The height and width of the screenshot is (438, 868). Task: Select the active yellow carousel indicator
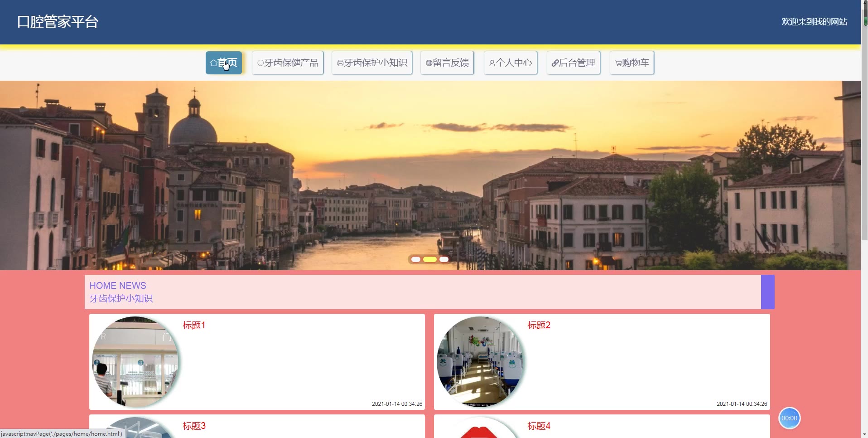point(430,259)
